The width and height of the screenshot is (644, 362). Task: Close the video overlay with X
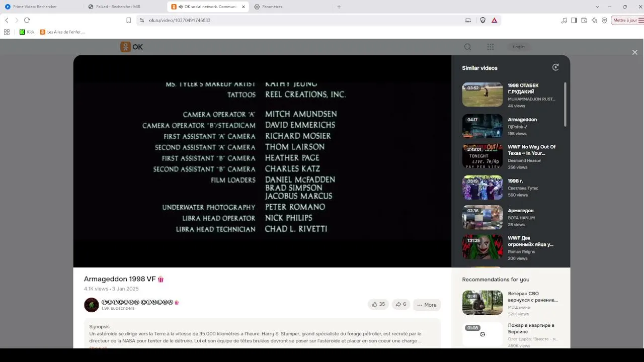pyautogui.click(x=635, y=52)
